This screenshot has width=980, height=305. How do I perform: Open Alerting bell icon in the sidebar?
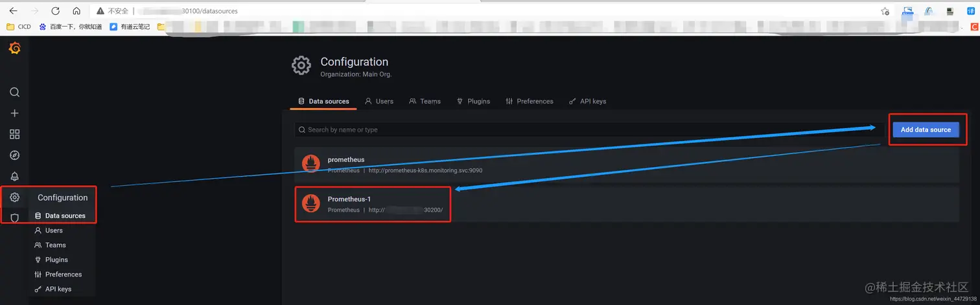pyautogui.click(x=14, y=176)
